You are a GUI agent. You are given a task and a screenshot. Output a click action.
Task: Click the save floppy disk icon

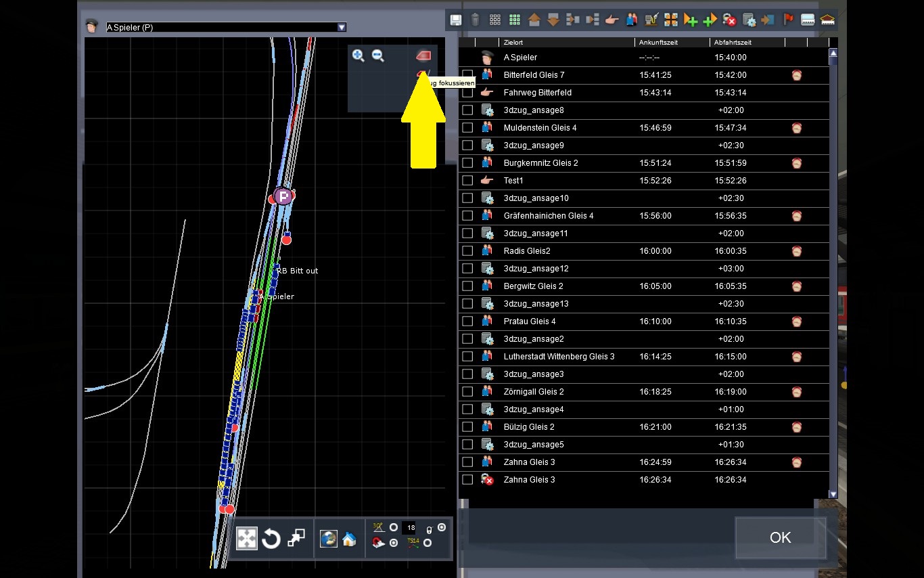[x=456, y=20]
